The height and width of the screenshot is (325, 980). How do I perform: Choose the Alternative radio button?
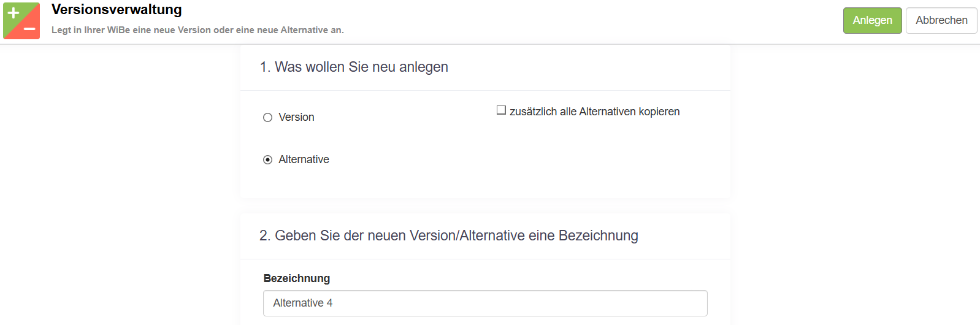pyautogui.click(x=267, y=160)
